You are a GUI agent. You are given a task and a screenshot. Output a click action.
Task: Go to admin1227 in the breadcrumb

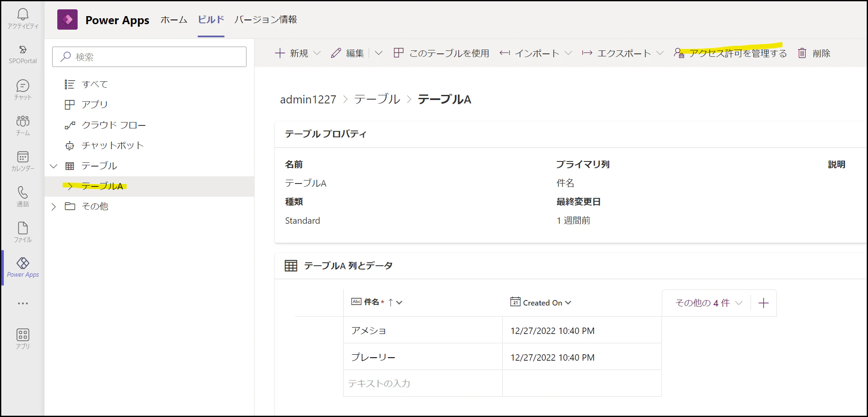point(308,99)
